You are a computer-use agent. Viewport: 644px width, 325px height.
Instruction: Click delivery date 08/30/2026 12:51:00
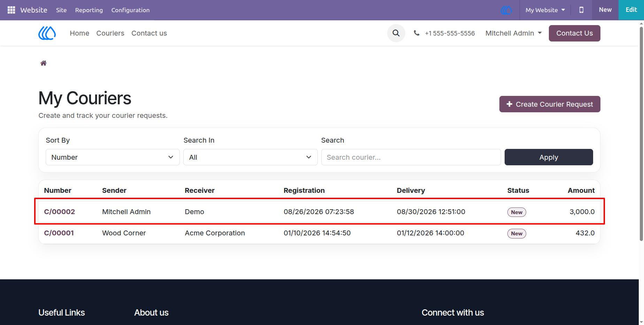click(x=431, y=212)
